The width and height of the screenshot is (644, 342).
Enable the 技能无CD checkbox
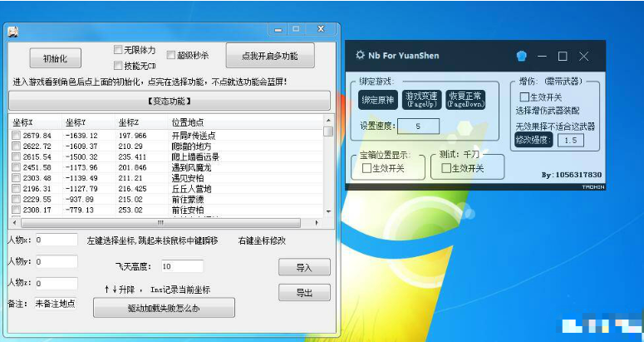(x=118, y=66)
